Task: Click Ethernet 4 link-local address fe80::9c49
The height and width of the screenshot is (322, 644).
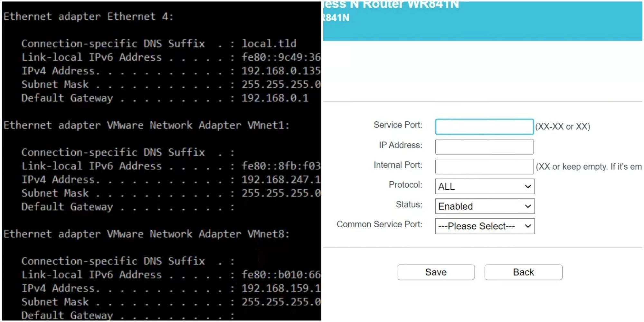Action: [281, 57]
